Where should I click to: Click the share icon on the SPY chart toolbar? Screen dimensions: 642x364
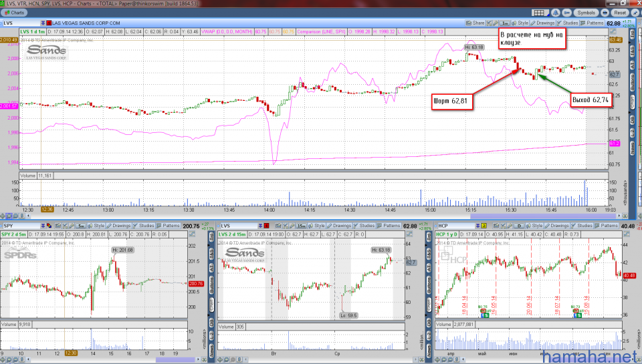(58, 226)
